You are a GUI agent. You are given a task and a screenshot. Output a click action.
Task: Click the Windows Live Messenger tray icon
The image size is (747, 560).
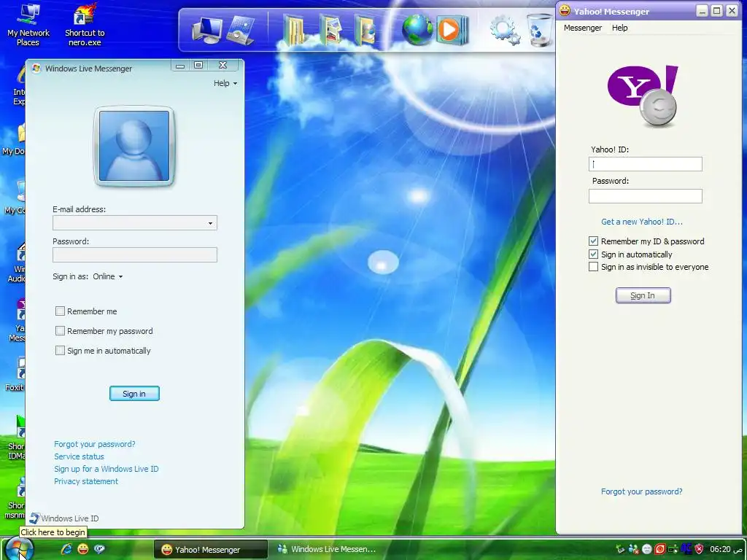coord(633,549)
